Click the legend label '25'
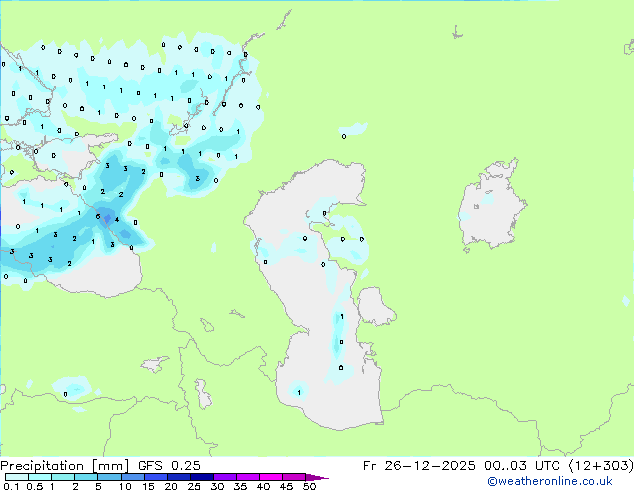Screen dimensions: 634x490 (x=194, y=486)
